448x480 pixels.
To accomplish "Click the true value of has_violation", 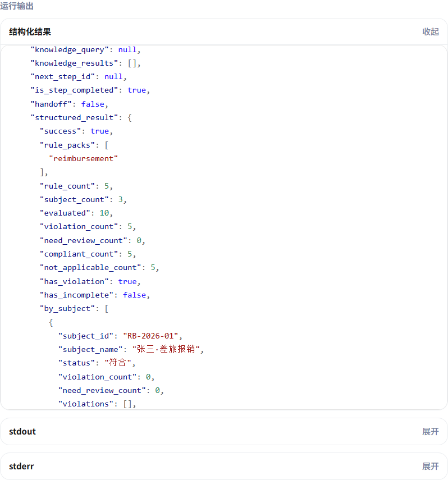I will [x=127, y=282].
